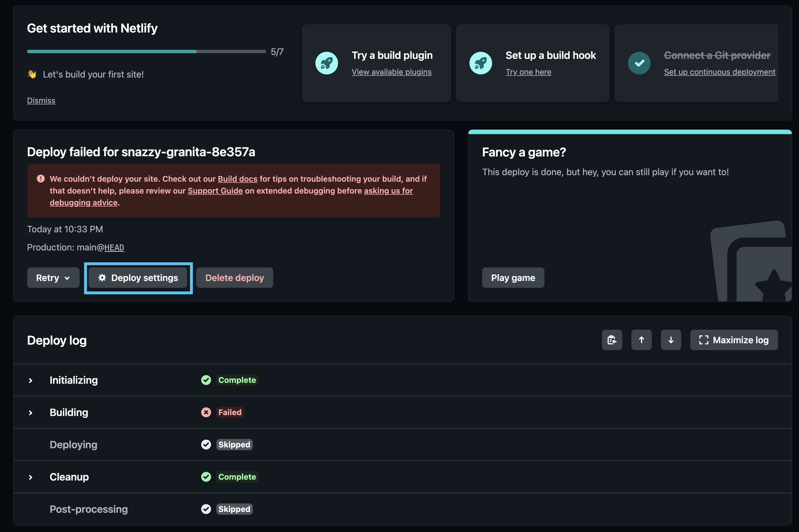Click rocket icon for Try a build plugin

click(326, 63)
